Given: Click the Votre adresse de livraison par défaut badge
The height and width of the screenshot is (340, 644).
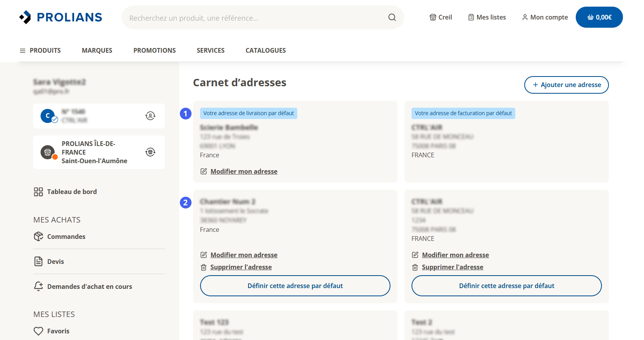Looking at the screenshot, I should click(x=248, y=113).
